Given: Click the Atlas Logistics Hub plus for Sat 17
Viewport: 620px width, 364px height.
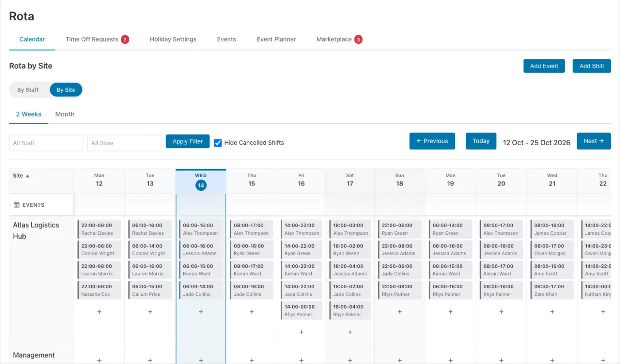Looking at the screenshot, I should click(x=350, y=332).
